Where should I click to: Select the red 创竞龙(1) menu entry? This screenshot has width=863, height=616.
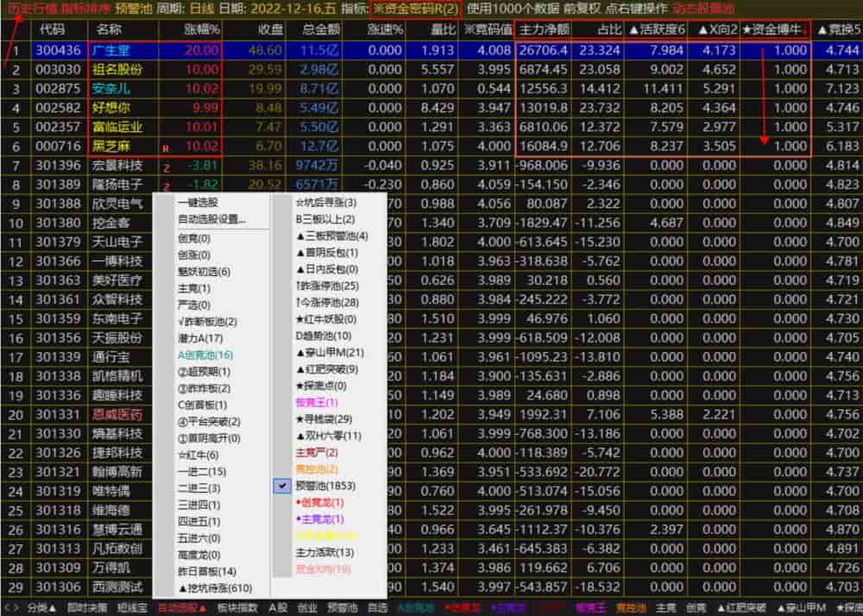tap(320, 503)
